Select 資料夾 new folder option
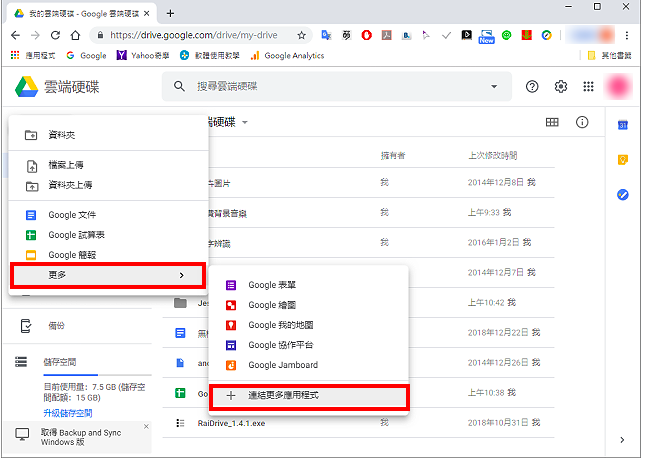The width and height of the screenshot is (655, 463). 109,135
